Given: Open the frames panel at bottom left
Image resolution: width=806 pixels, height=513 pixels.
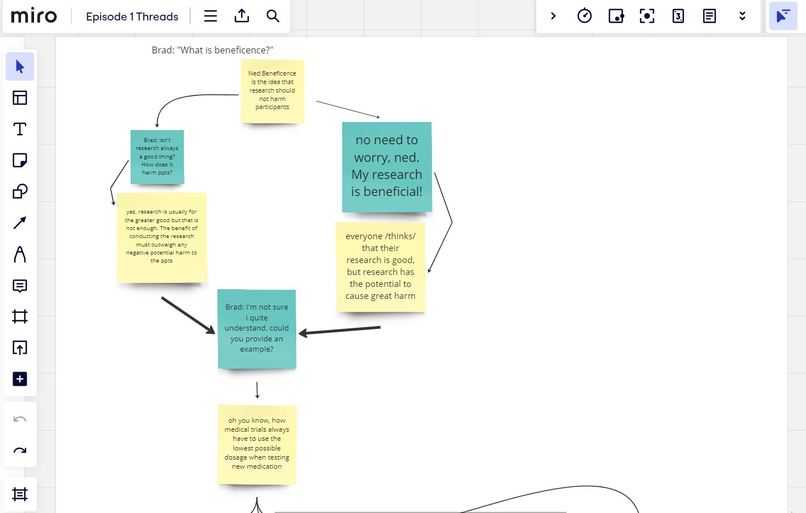Looking at the screenshot, I should (x=20, y=494).
